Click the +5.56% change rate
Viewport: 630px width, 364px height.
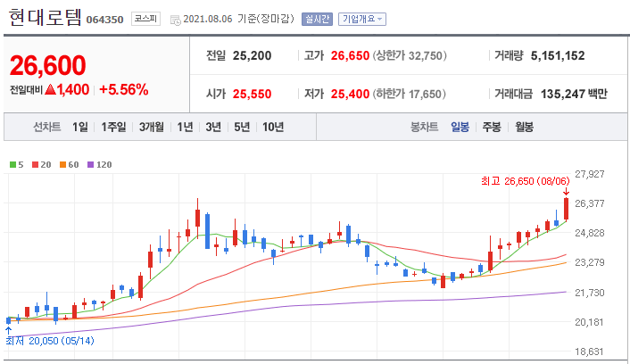click(x=124, y=89)
